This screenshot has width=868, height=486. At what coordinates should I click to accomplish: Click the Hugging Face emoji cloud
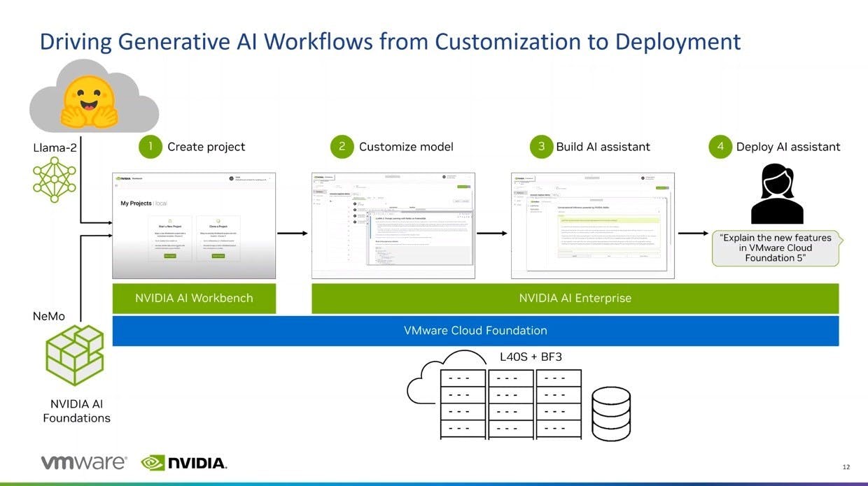coord(94,97)
